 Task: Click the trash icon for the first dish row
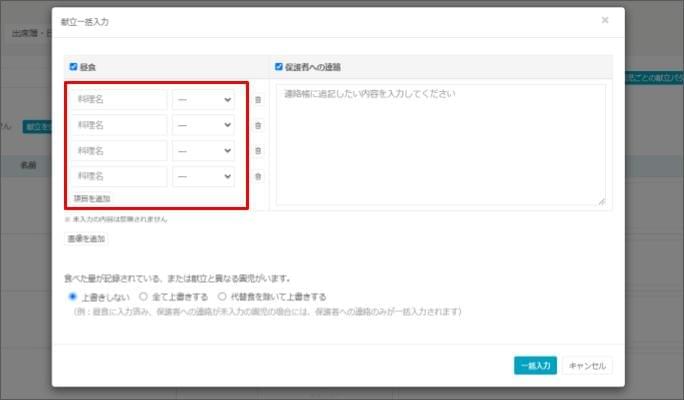258,100
